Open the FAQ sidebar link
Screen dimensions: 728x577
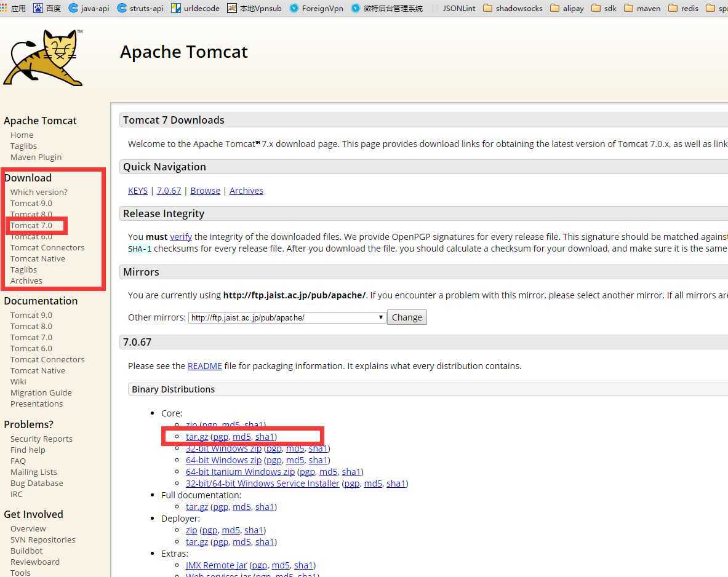point(18,461)
